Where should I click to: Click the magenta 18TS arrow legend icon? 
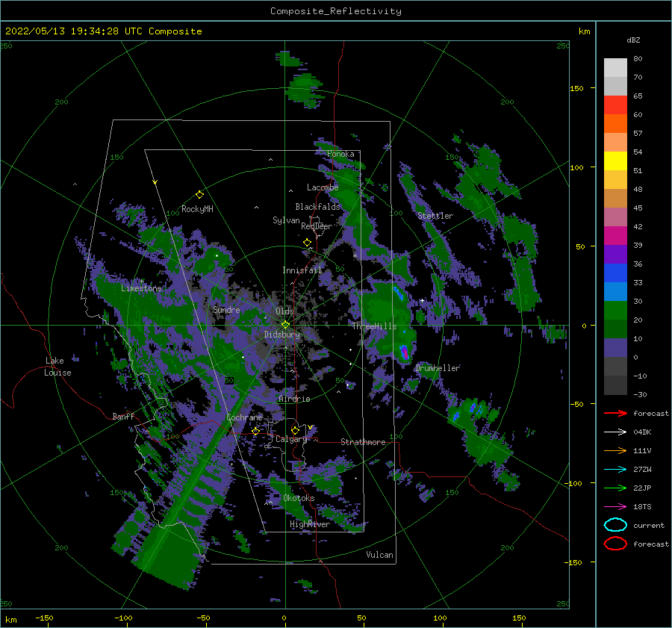click(x=615, y=507)
